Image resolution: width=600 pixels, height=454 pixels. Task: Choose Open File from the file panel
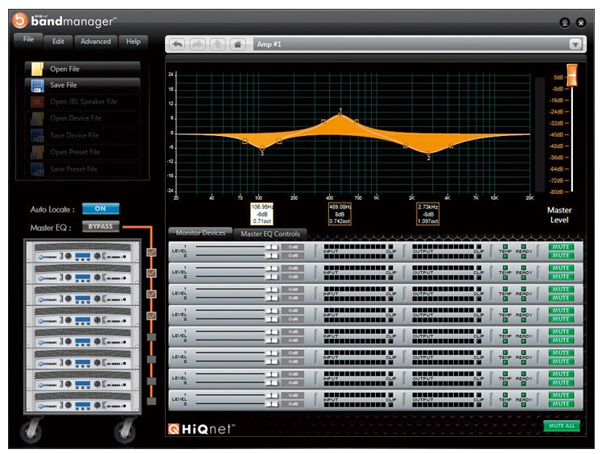83,69
